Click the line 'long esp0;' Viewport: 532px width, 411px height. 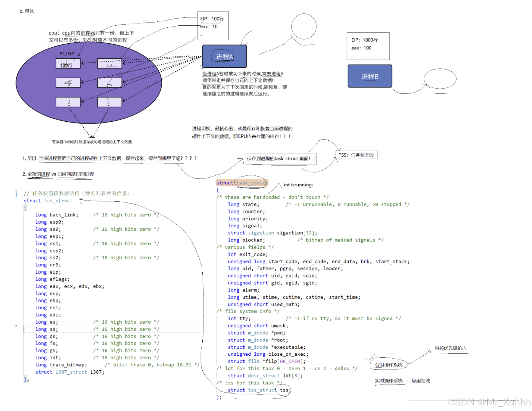click(49, 222)
